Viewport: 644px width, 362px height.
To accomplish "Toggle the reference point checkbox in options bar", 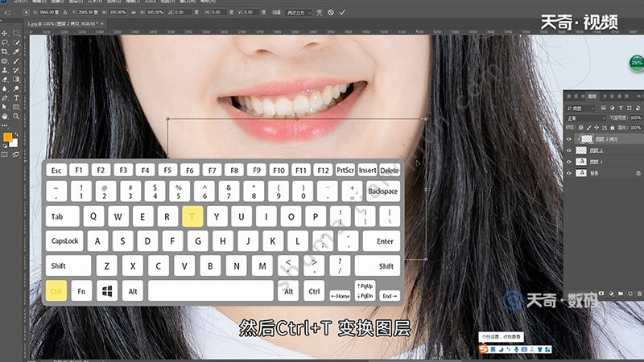I will (27, 13).
